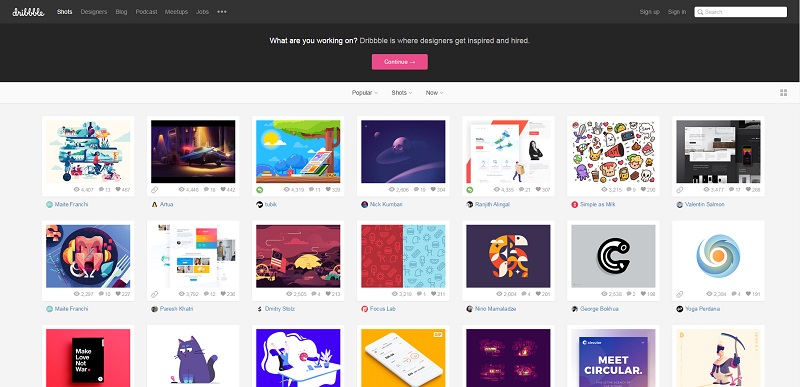Click the eye icon on Yoga Perdana's shot
Screen dimensions: 800x387
point(709,294)
